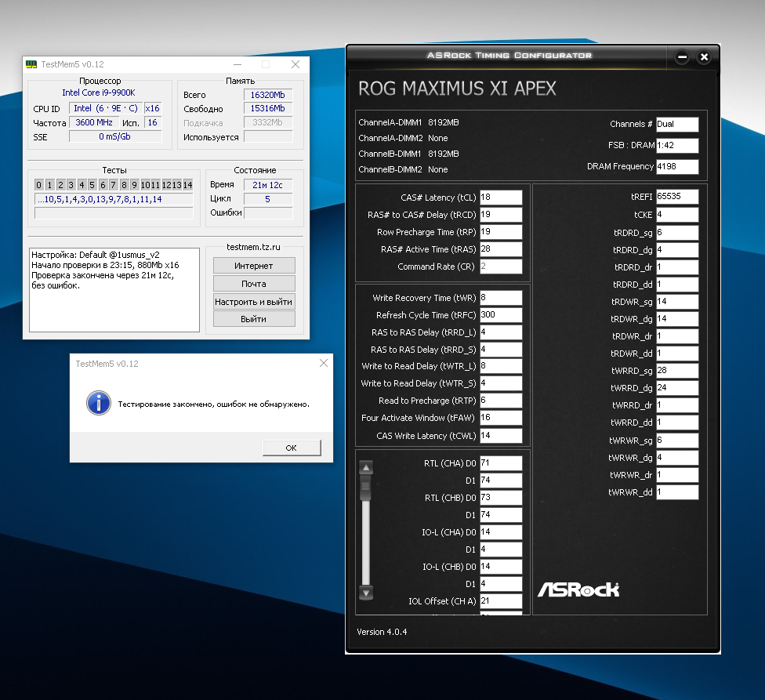Click the CAS Write Latency (tCWL) field
Image resolution: width=765 pixels, height=700 pixels.
501,436
